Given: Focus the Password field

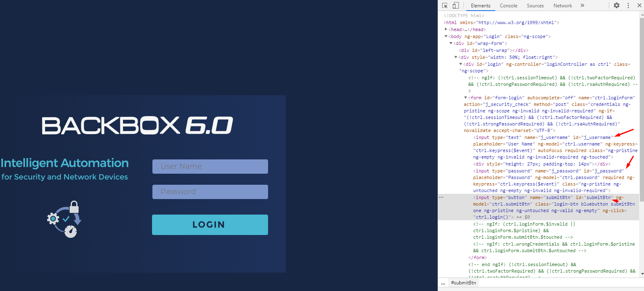Looking at the screenshot, I should 210,192.
